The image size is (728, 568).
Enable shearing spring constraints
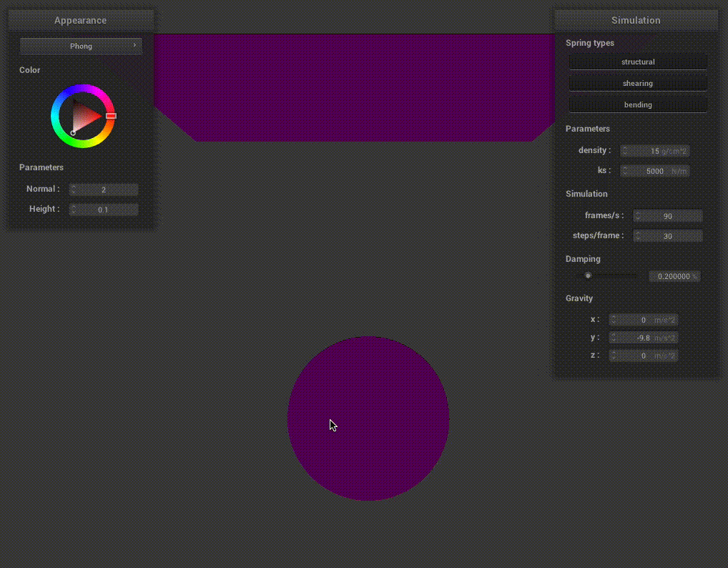coord(637,83)
